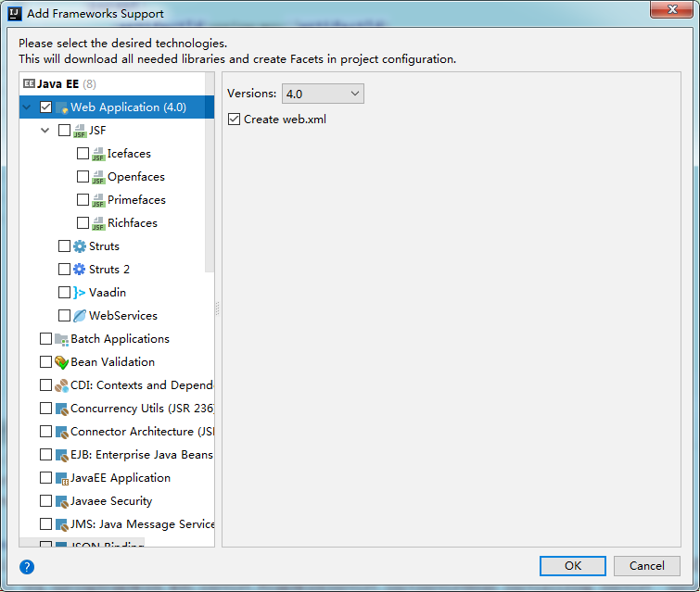The width and height of the screenshot is (700, 592).
Task: Check the WebServices checkbox
Action: click(x=64, y=316)
